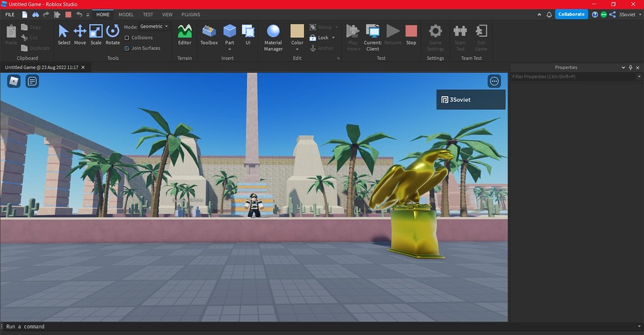Pin the Properties panel

(x=630, y=67)
